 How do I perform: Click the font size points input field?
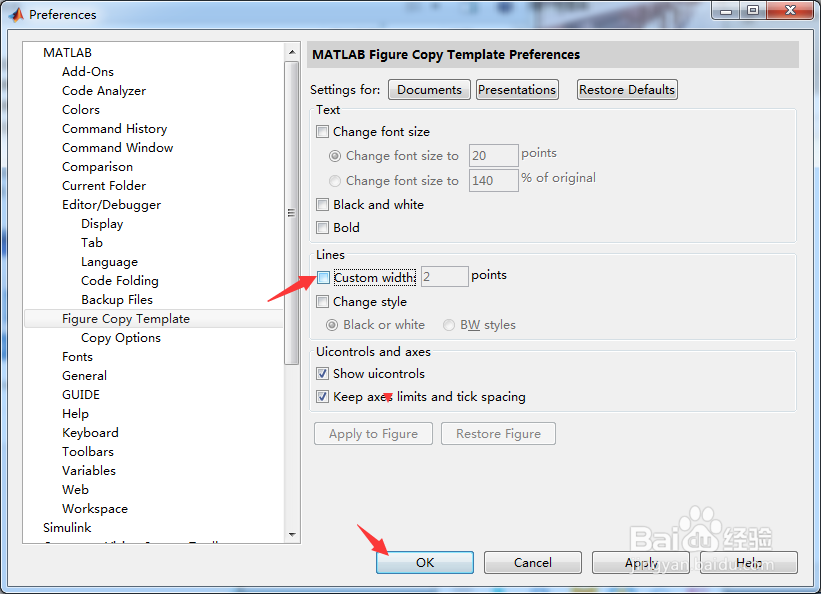click(493, 156)
